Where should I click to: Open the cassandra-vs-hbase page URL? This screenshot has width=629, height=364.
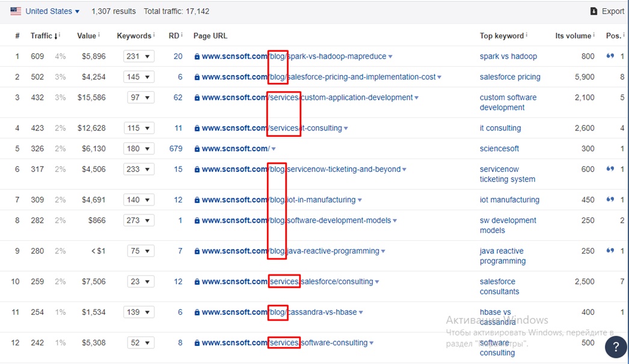pos(279,312)
